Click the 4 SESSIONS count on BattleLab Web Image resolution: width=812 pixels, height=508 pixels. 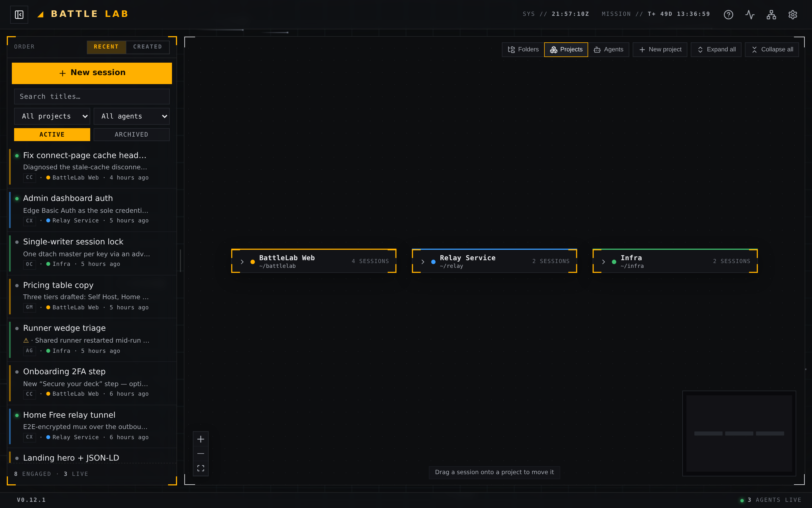coord(370,261)
